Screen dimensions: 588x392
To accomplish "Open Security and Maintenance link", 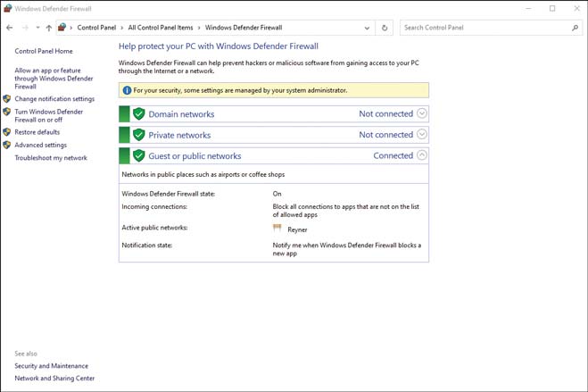I will [52, 366].
